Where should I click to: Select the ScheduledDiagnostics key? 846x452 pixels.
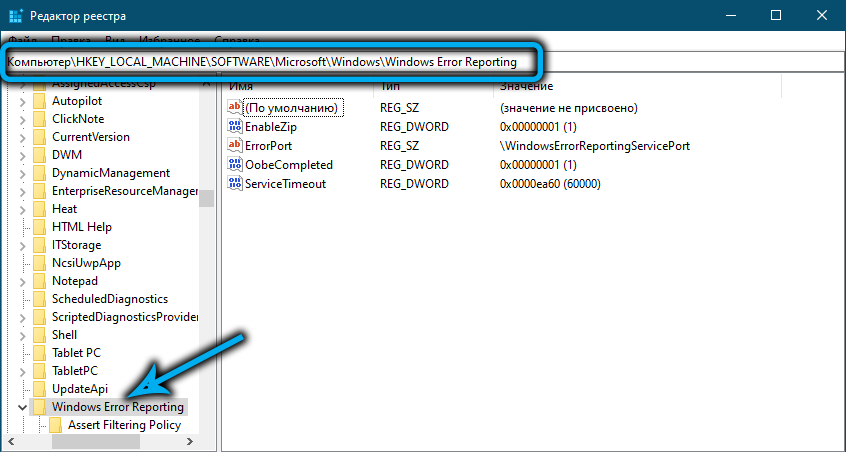pyautogui.click(x=109, y=299)
